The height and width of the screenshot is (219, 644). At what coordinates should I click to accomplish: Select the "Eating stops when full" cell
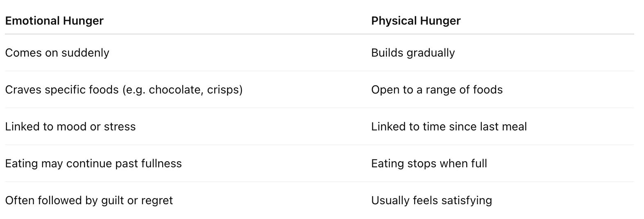pyautogui.click(x=429, y=164)
